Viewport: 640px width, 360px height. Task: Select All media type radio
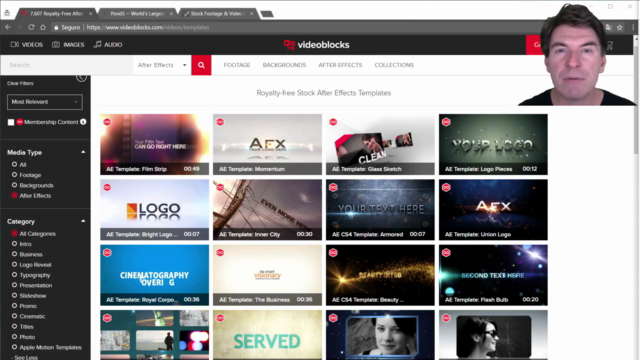click(x=14, y=164)
